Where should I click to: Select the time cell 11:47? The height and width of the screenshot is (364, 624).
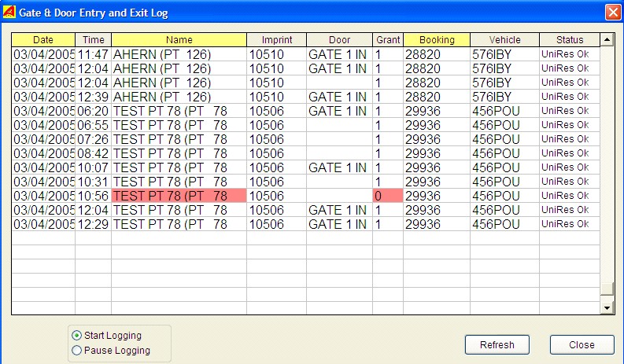coord(93,54)
